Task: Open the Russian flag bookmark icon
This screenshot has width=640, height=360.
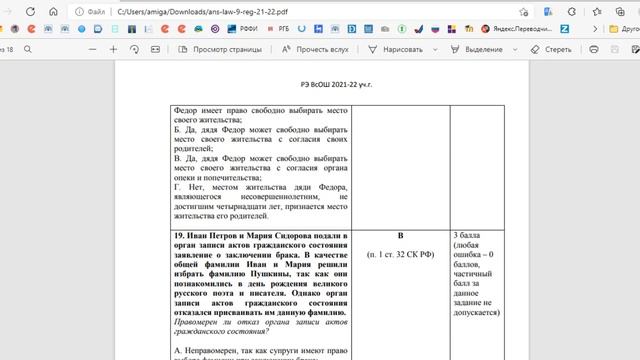Action: 435,29
